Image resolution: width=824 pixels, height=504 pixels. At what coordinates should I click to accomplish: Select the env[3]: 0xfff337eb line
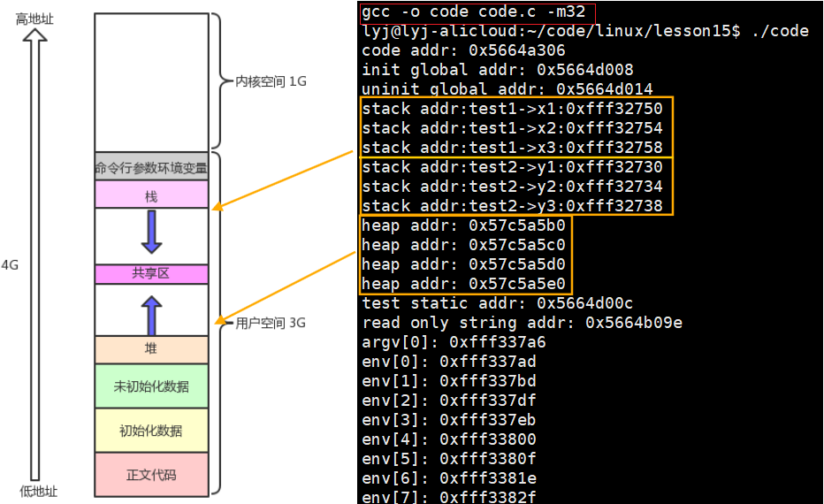tap(449, 420)
